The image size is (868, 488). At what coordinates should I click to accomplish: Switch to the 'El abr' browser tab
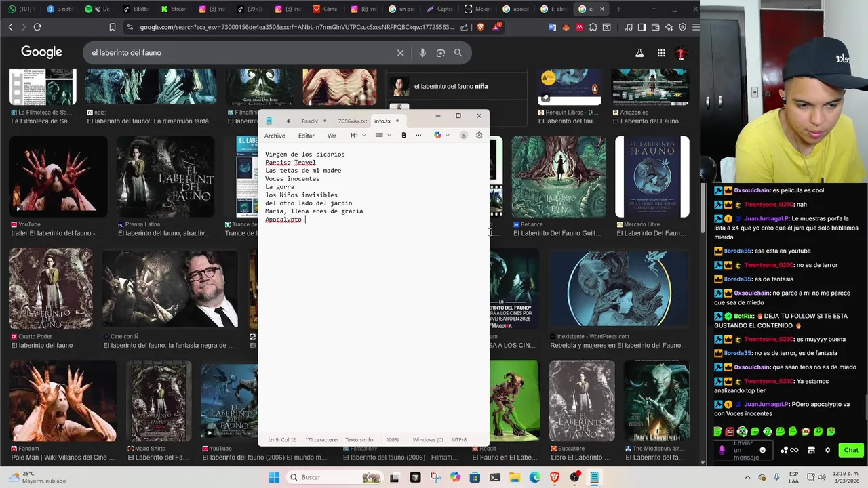coord(554,9)
